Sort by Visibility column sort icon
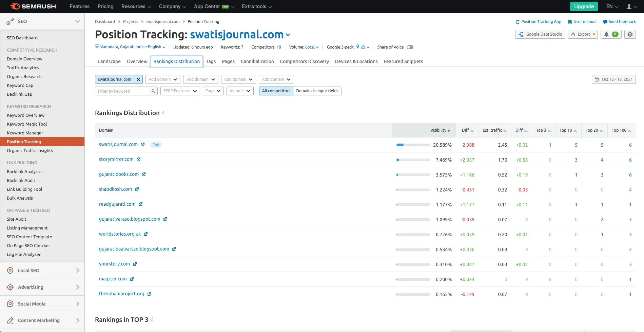The image size is (644, 332). pos(450,130)
